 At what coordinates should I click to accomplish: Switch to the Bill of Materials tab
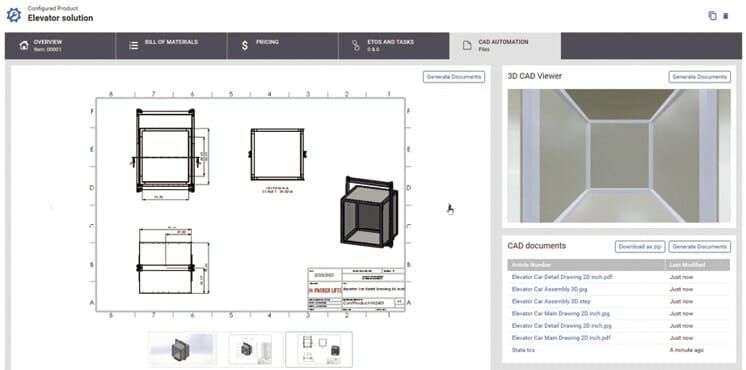[171, 46]
